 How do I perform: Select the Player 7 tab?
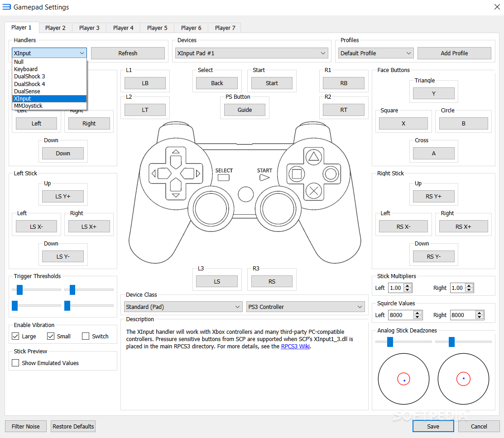(x=225, y=28)
